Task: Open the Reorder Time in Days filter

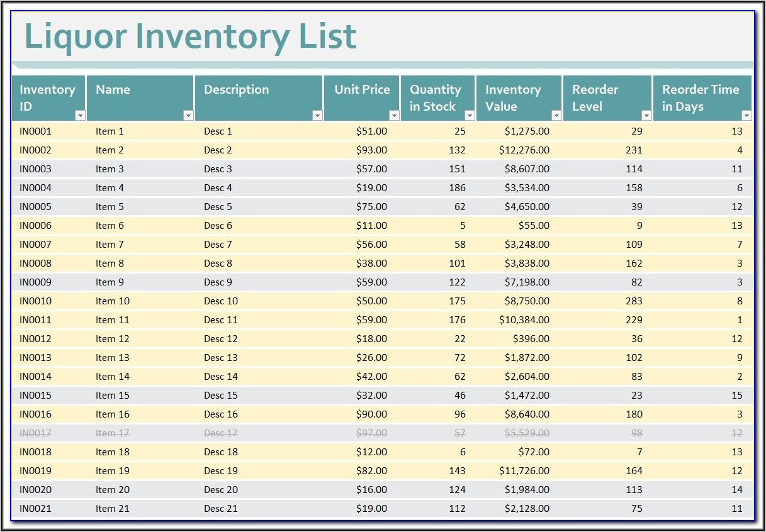Action: tap(746, 116)
